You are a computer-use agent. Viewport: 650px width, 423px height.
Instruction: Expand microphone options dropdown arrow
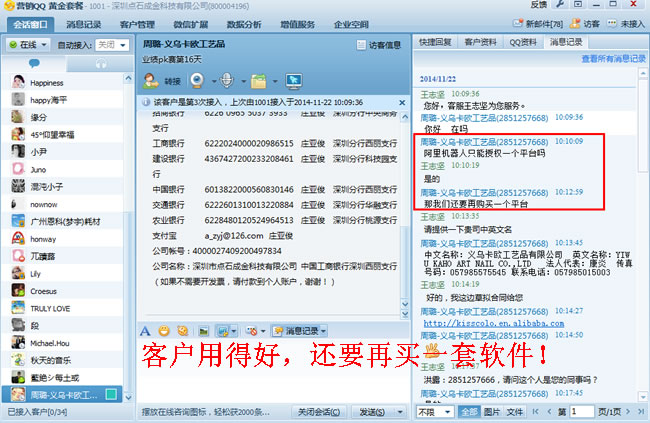(x=243, y=81)
